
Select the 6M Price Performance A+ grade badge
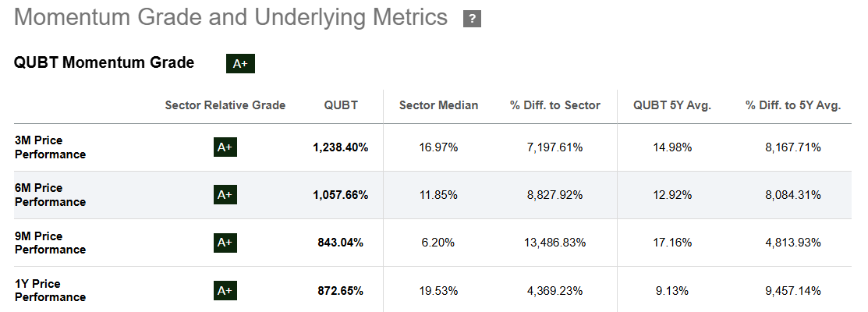pyautogui.click(x=225, y=195)
